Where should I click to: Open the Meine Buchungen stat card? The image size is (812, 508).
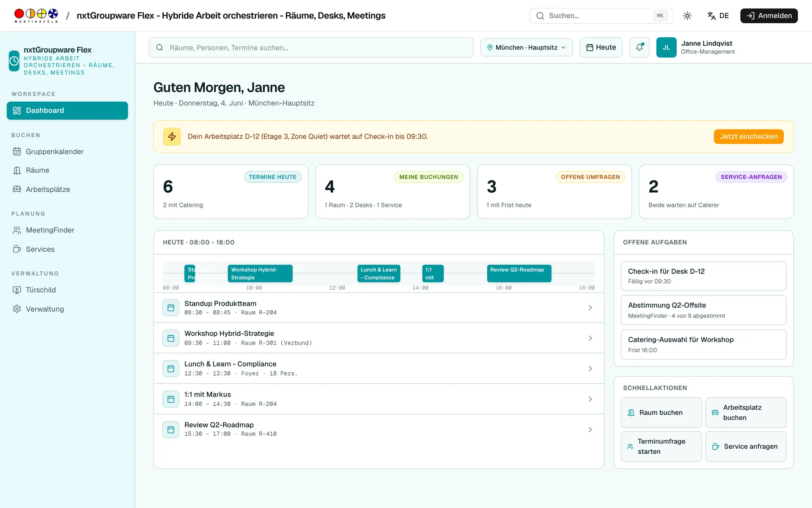pos(392,191)
